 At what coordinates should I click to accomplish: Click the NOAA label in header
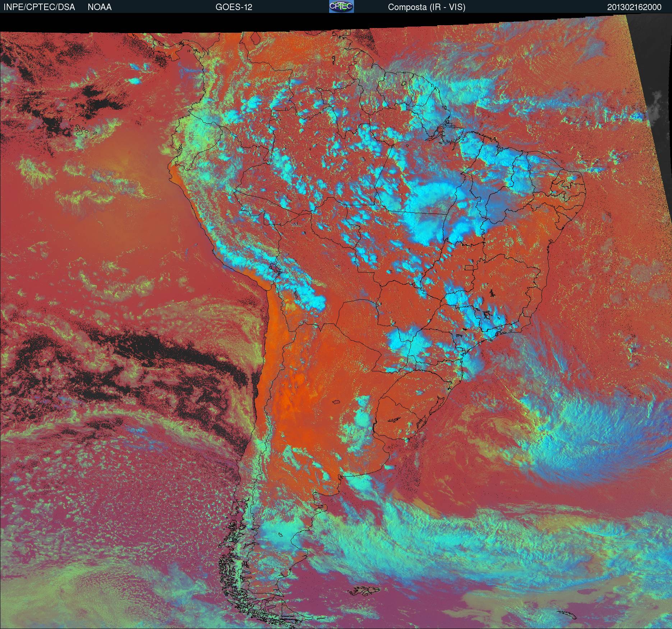tap(100, 7)
